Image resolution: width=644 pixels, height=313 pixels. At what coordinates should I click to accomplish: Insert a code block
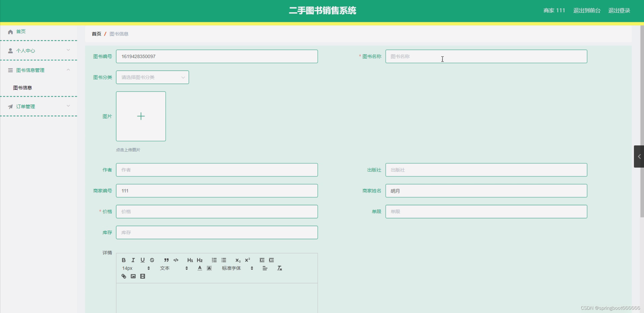[176, 260]
